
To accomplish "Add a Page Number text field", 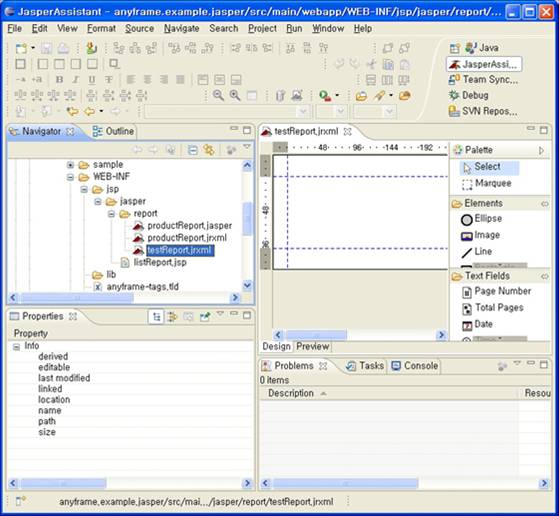I will click(x=496, y=292).
